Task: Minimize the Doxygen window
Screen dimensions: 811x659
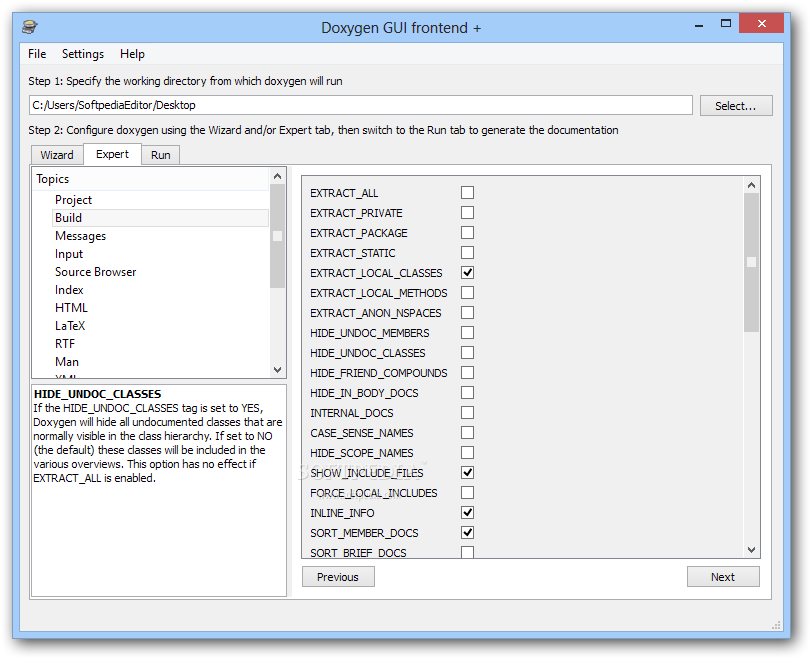Action: (x=699, y=24)
